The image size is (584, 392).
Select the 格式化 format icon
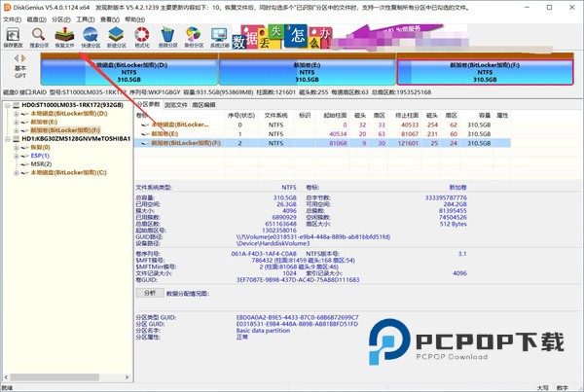(x=142, y=35)
